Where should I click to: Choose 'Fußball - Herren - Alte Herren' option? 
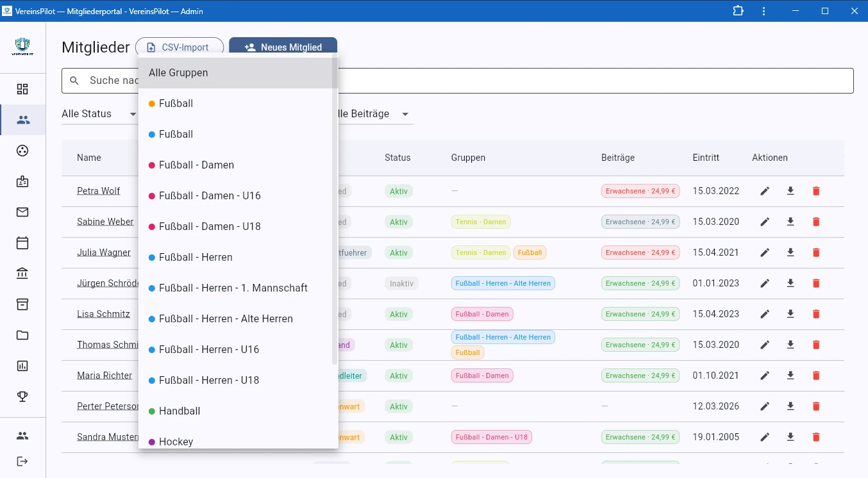tap(226, 319)
